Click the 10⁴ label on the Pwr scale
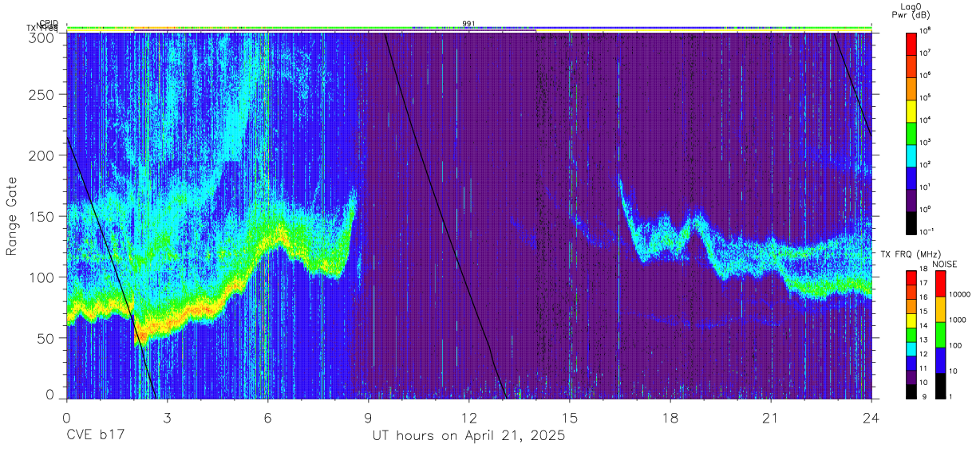This screenshot has width=980, height=452. 926,120
